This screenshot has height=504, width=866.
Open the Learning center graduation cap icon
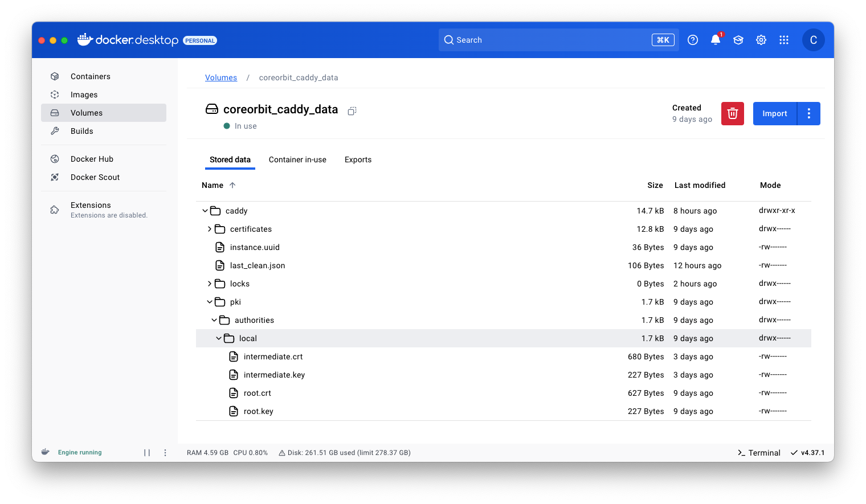(738, 40)
